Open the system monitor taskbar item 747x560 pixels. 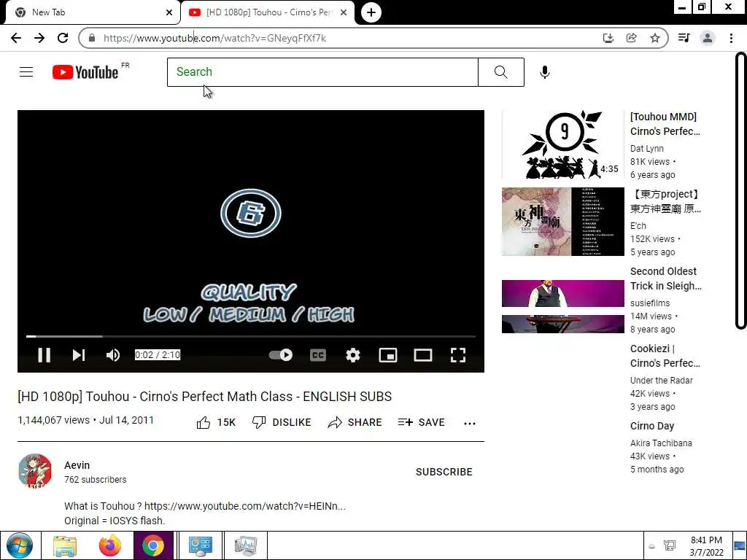[x=246, y=545]
